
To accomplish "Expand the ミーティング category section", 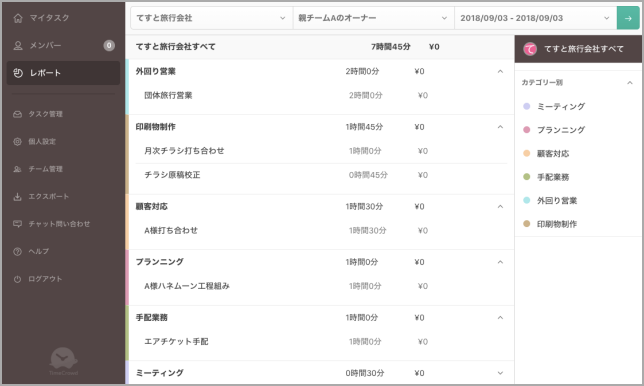I will 500,373.
